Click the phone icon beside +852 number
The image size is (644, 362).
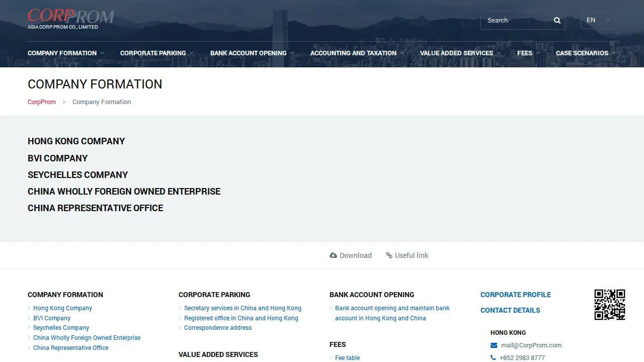[x=493, y=358]
